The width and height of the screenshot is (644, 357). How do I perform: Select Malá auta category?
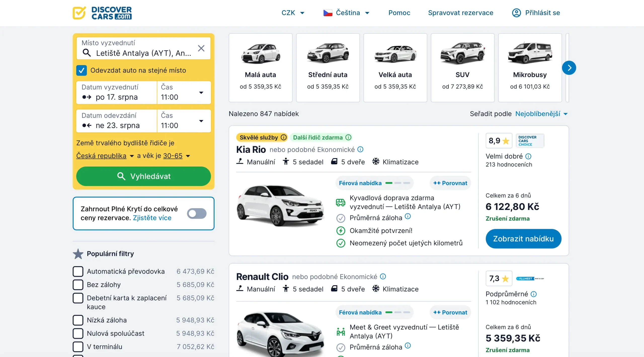(260, 68)
